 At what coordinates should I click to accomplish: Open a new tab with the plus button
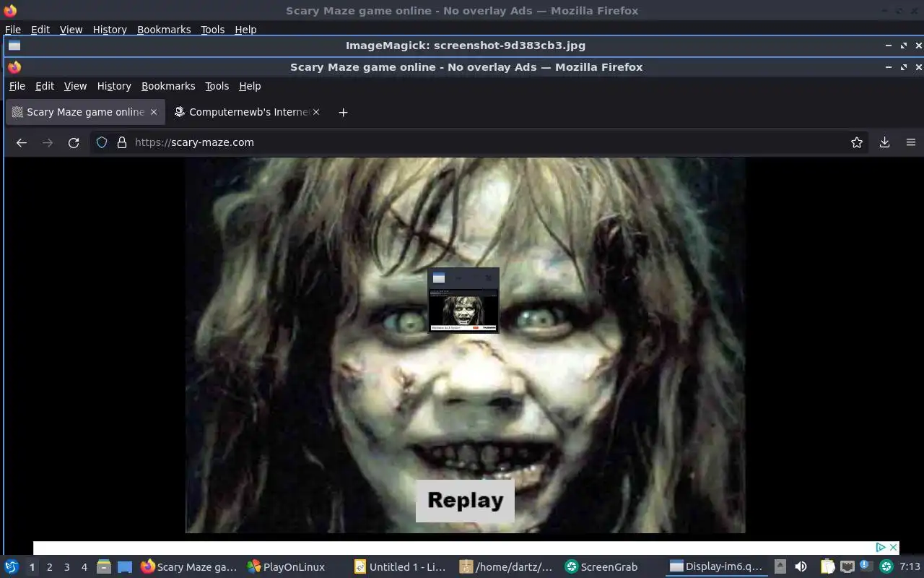[x=343, y=112]
